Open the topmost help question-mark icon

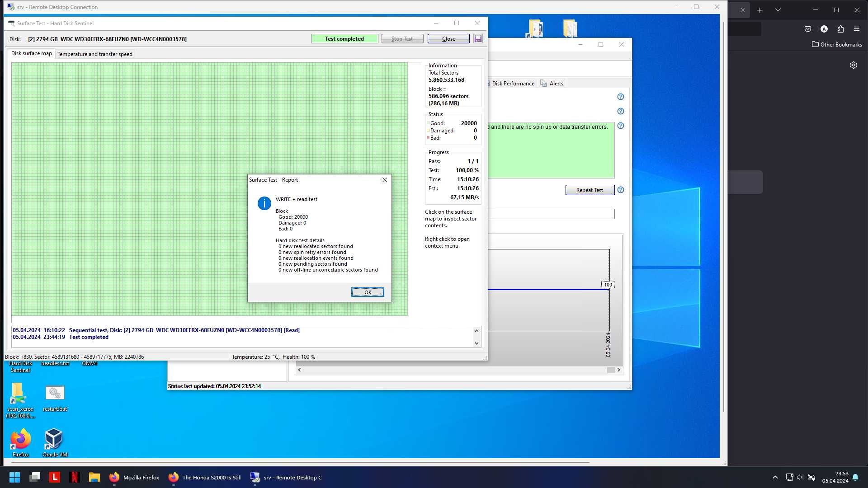(x=621, y=97)
